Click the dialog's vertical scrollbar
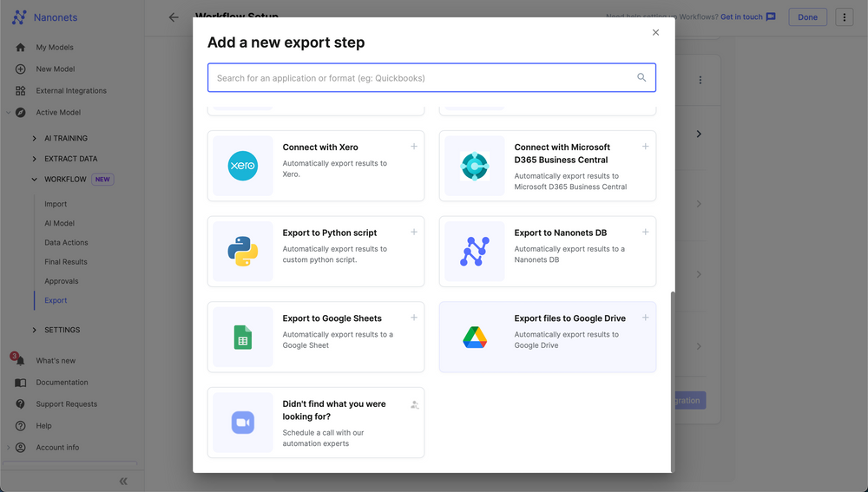Screen dimensions: 868x492 [x=671, y=382]
